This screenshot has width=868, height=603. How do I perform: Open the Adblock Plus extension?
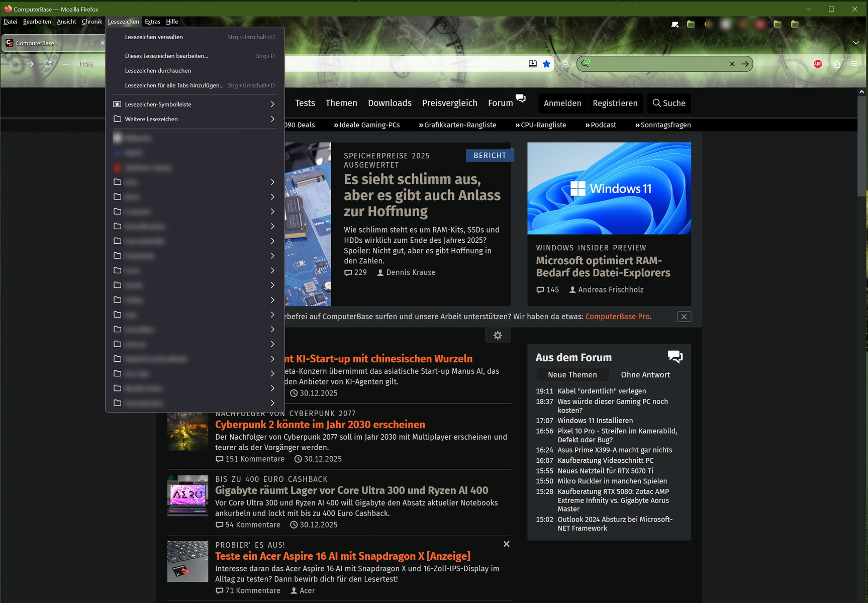pyautogui.click(x=818, y=64)
